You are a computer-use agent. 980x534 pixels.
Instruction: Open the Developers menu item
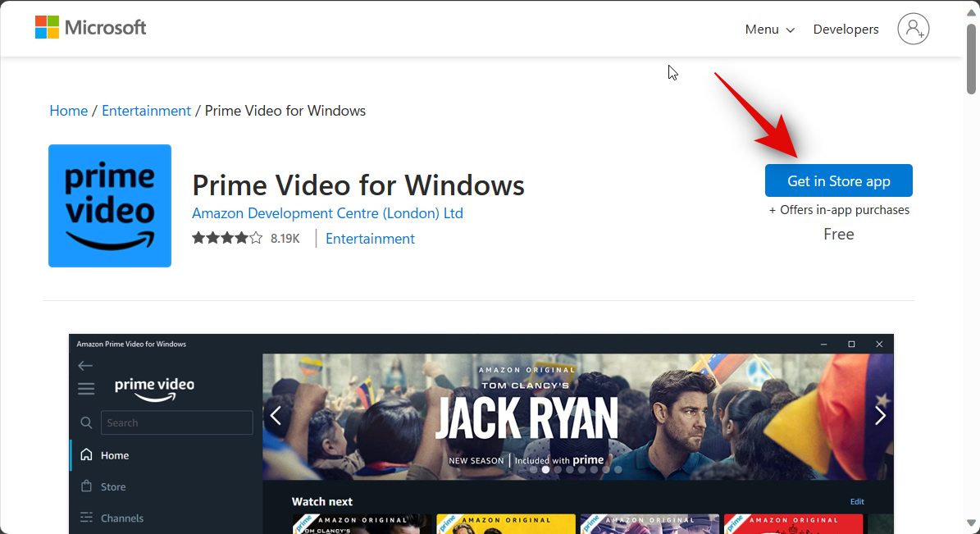pos(846,30)
